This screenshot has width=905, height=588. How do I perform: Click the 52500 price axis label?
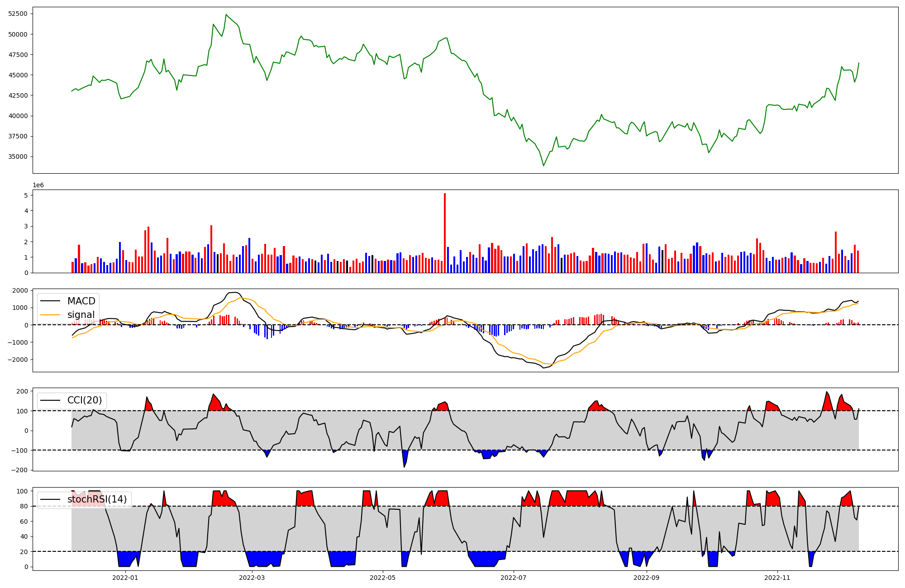[x=18, y=14]
